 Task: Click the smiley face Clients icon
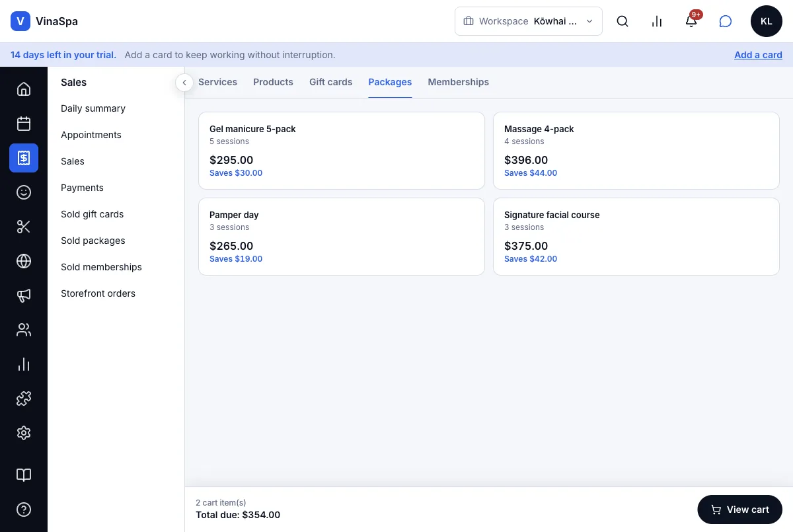coord(24,192)
